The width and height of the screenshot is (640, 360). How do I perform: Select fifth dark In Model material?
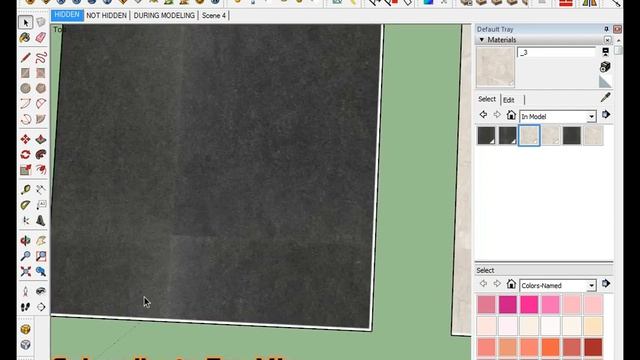pyautogui.click(x=571, y=136)
